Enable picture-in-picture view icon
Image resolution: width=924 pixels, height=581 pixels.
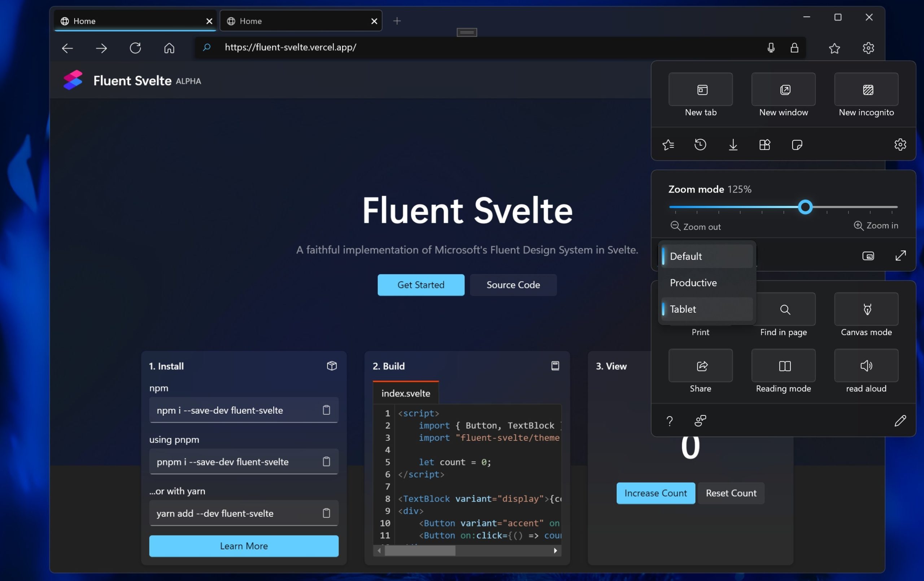pos(868,256)
